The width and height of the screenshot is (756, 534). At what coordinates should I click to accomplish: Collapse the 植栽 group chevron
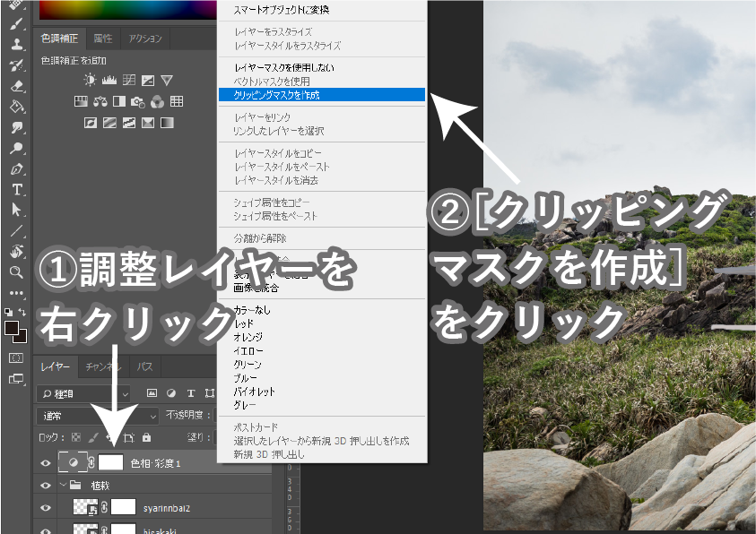pos(63,485)
